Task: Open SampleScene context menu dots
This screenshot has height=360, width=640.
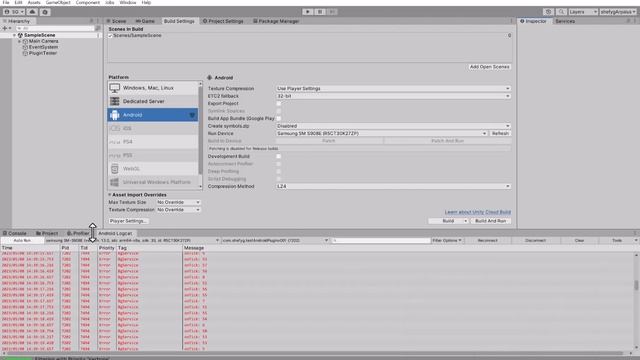Action: [x=98, y=35]
